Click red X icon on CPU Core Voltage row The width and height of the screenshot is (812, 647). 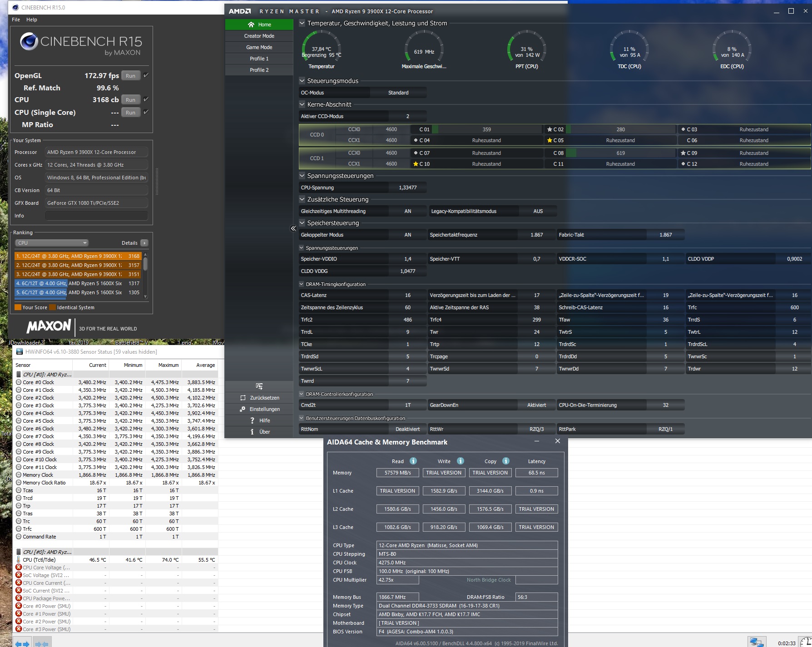[x=19, y=567]
